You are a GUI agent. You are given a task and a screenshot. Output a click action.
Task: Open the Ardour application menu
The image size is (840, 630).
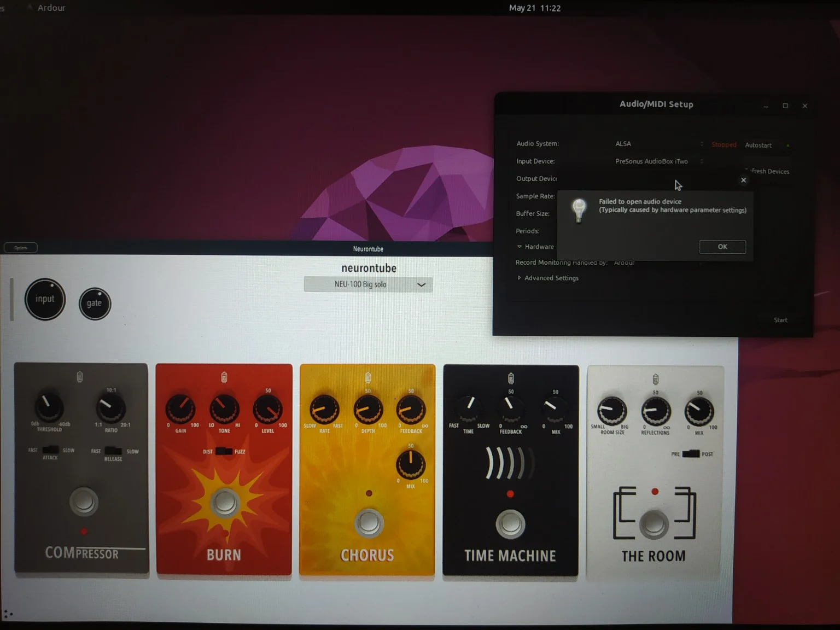pos(51,8)
